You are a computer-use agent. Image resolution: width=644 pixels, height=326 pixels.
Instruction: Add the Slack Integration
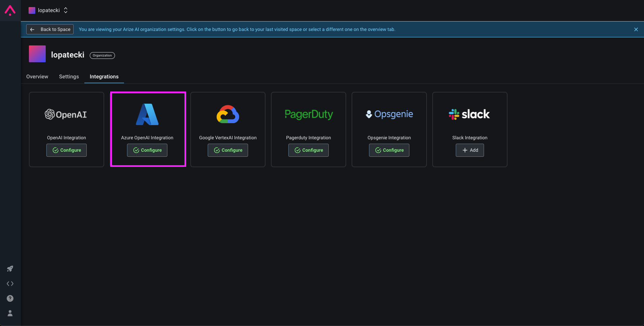(470, 150)
